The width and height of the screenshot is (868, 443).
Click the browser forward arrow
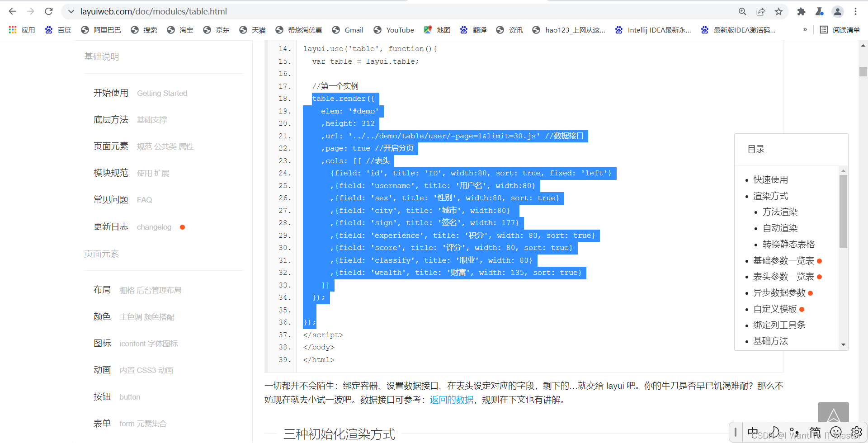[30, 11]
